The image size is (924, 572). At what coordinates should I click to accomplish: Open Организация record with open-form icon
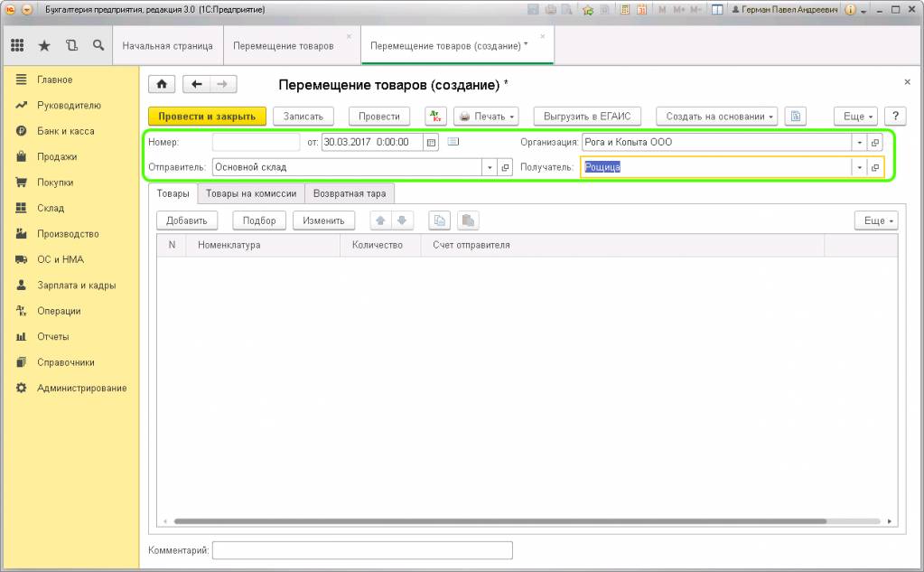click(x=875, y=142)
